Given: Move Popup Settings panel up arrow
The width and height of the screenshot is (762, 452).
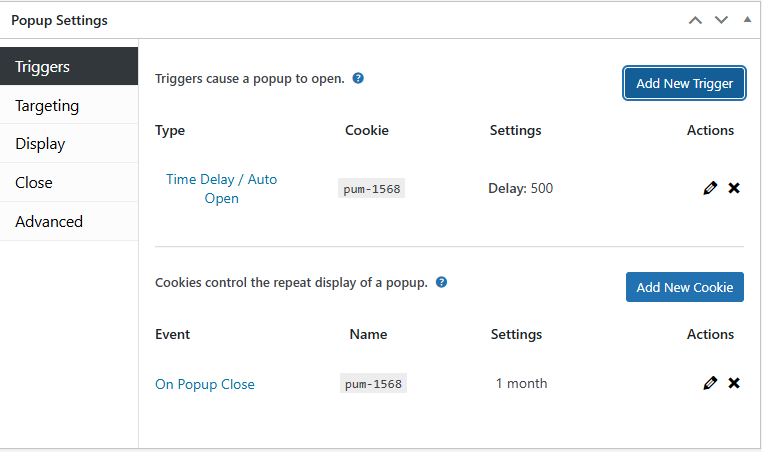Looking at the screenshot, I should pos(695,20).
